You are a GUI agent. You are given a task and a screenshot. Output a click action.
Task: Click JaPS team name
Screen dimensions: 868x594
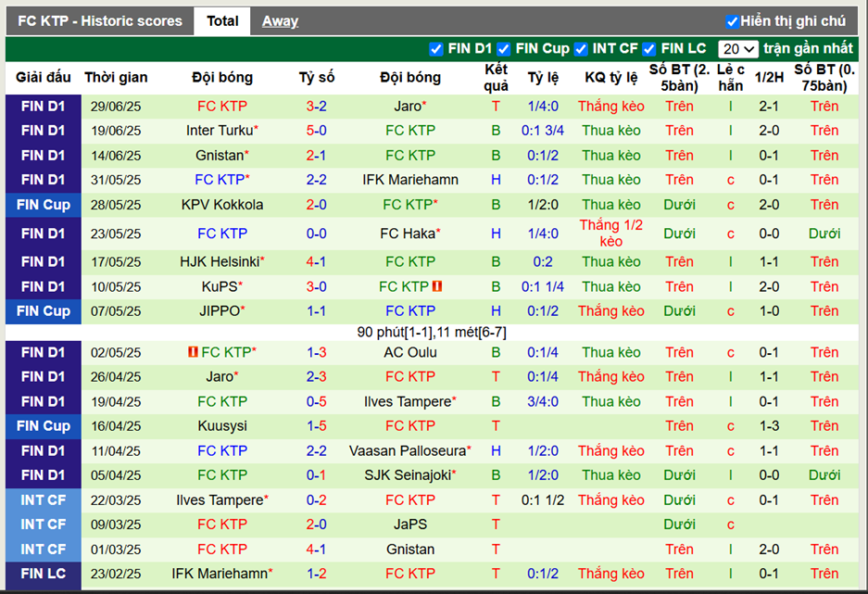click(x=410, y=524)
